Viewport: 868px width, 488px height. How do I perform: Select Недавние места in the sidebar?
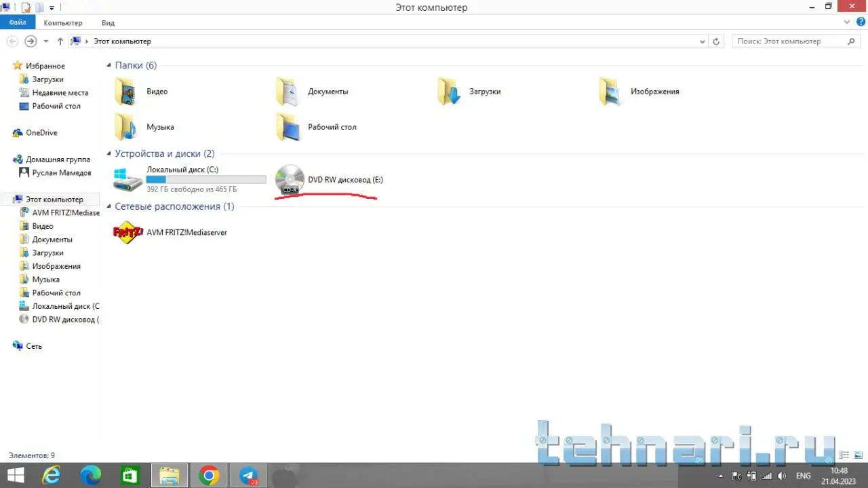54,93
